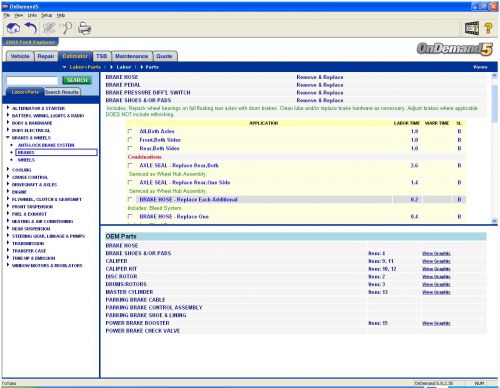500x388 pixels.
Task: Click labor pane scroll down arrow
Action: (494, 221)
